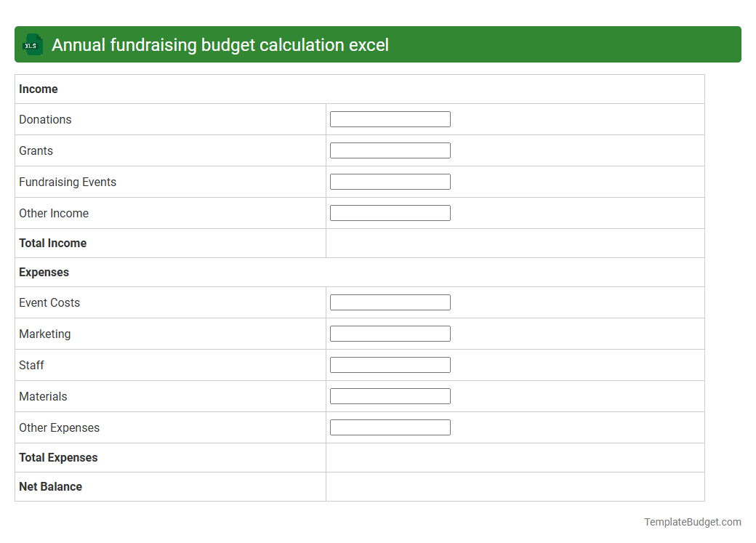Click the Materials input field
The width and height of the screenshot is (756, 543).
point(390,395)
